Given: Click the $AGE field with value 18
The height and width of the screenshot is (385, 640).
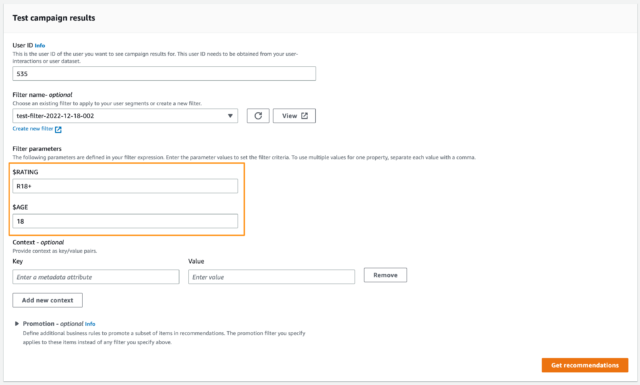Looking at the screenshot, I should (x=125, y=221).
